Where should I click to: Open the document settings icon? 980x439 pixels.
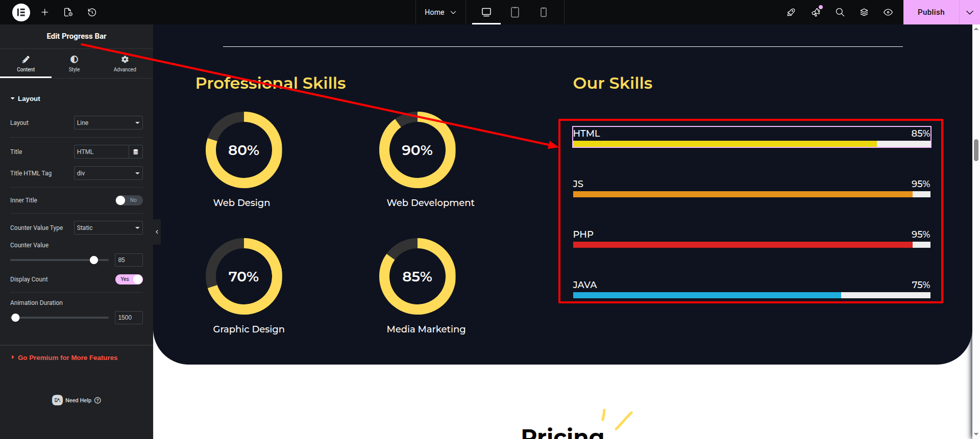68,12
